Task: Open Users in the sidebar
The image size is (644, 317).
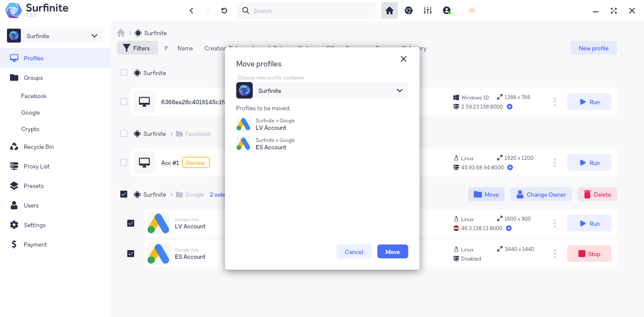Action: (x=56, y=205)
